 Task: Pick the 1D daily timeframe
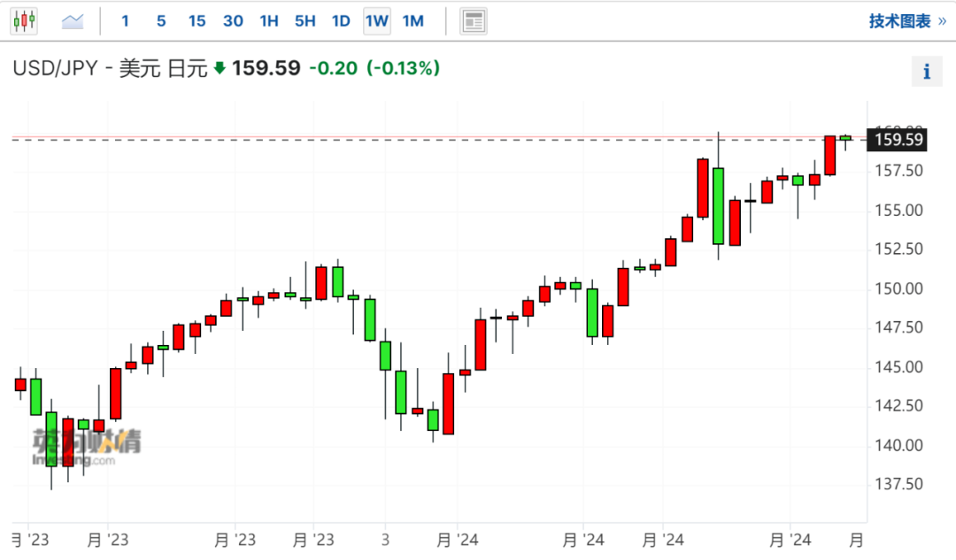341,21
